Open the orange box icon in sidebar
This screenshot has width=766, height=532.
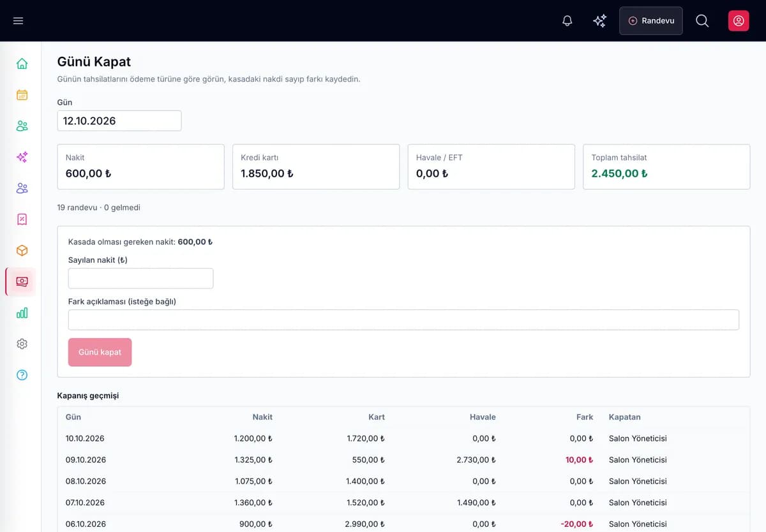click(22, 251)
